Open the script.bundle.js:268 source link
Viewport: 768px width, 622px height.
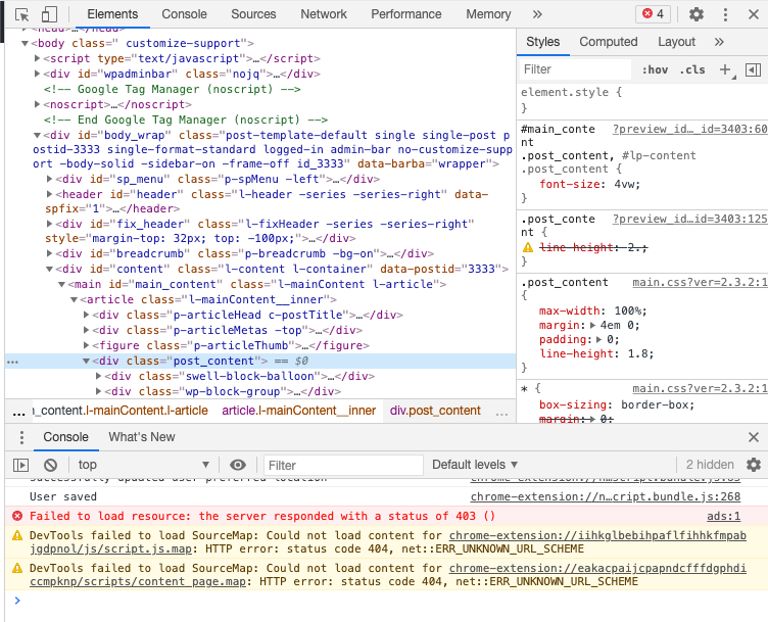[x=605, y=497]
